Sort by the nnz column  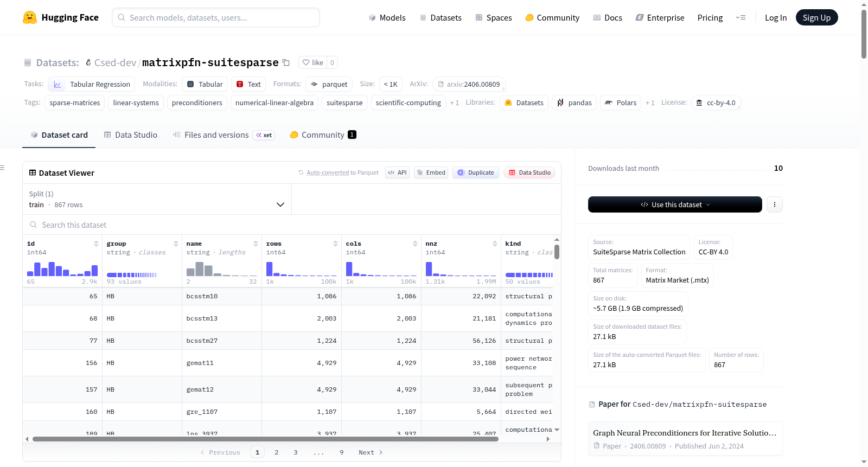[495, 244]
